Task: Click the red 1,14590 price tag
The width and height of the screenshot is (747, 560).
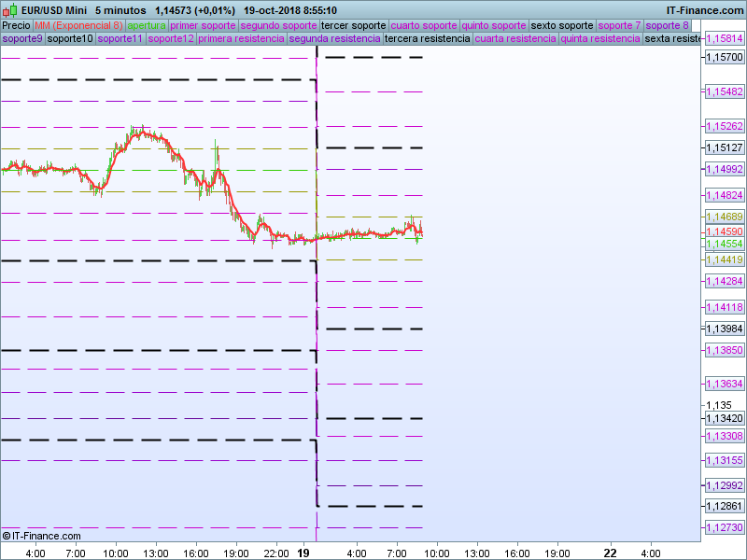Action: (724, 231)
